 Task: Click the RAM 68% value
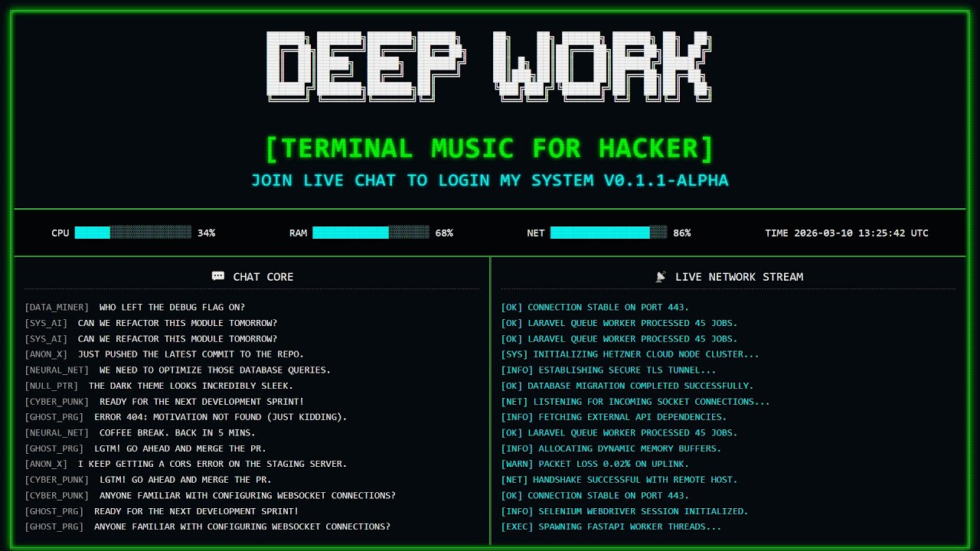point(444,233)
